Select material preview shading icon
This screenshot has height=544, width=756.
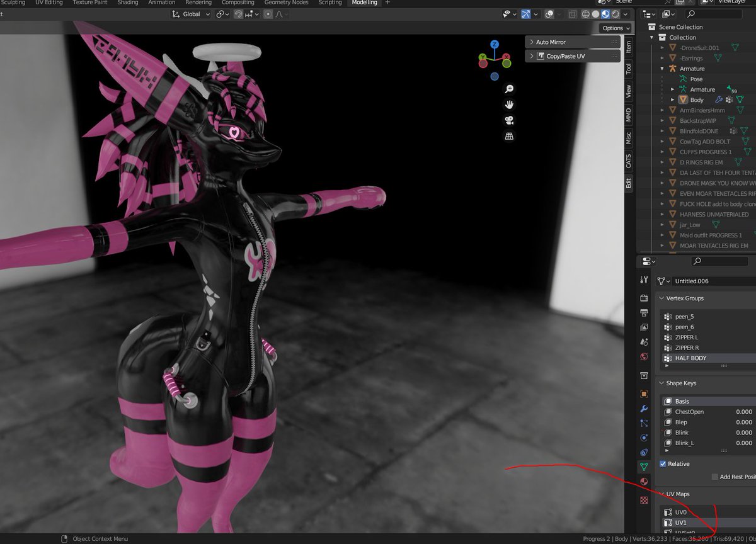pyautogui.click(x=605, y=14)
